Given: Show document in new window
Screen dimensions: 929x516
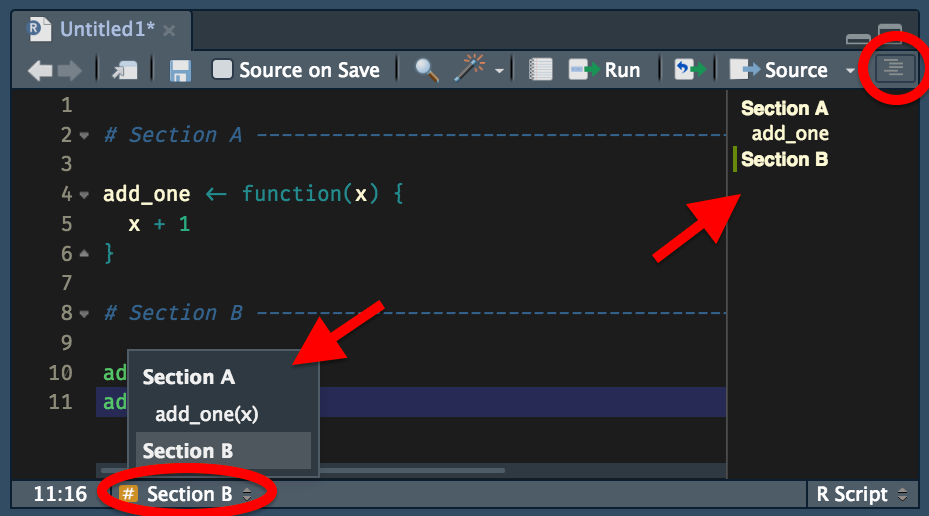Looking at the screenshot, I should click(125, 70).
